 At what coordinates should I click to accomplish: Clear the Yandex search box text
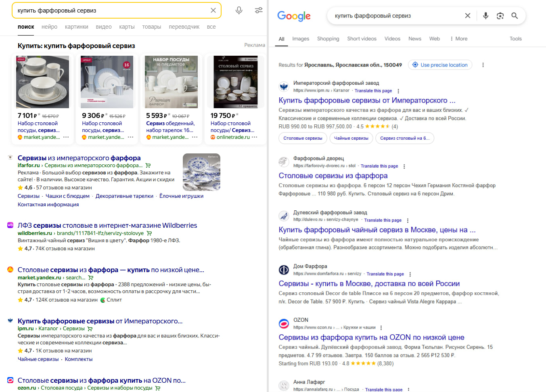point(213,10)
